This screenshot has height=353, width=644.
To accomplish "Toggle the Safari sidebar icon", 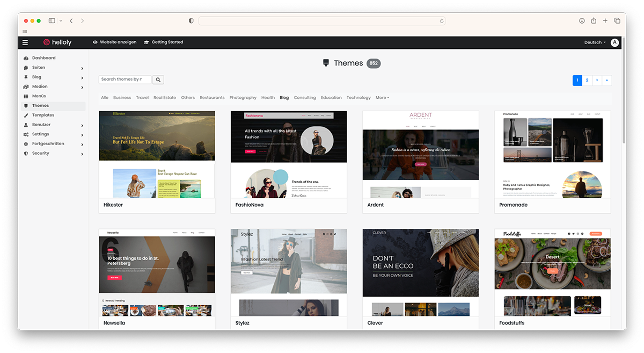I will 52,21.
